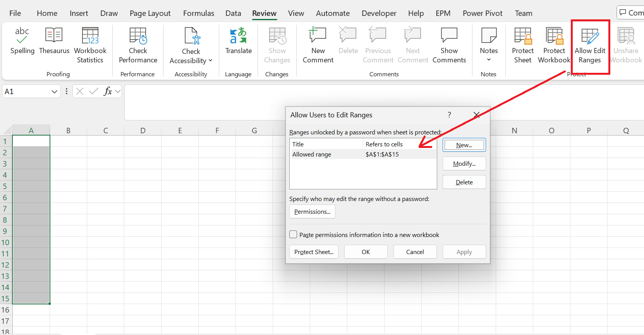Expand the Check Accessibility dropdown arrow

(x=210, y=60)
